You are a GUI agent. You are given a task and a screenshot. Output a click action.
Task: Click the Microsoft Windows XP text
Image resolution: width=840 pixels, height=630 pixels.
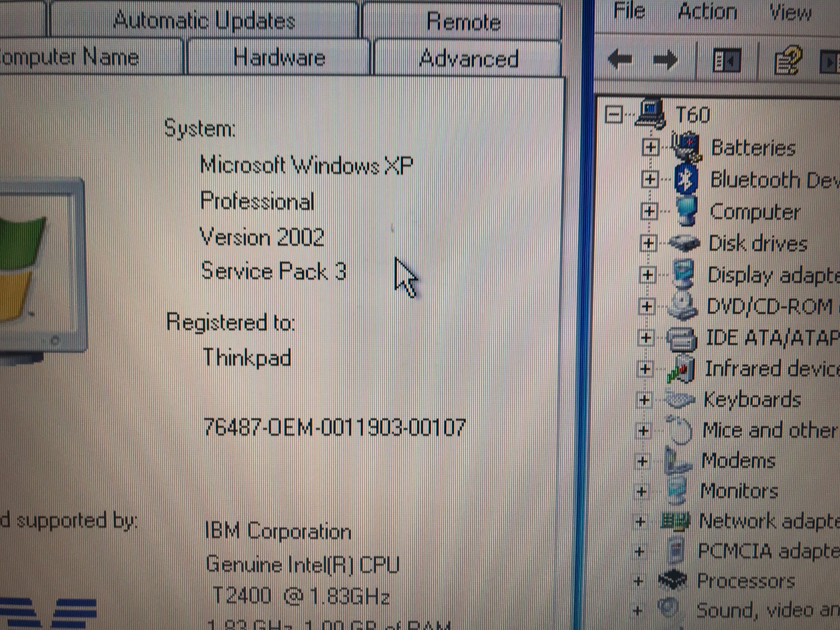[x=306, y=165]
